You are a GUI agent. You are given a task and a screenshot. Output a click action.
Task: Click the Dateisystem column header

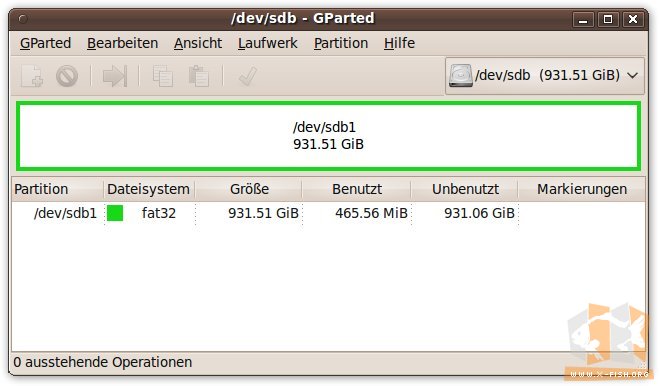[149, 189]
